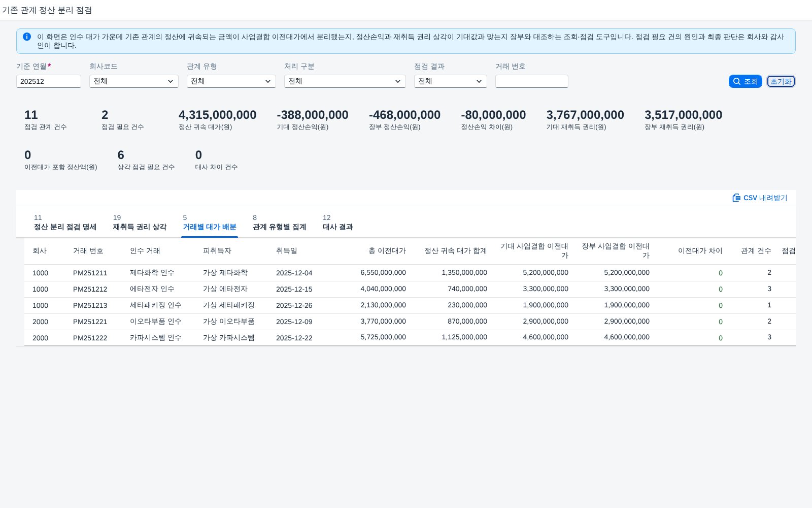Select row PM251222 카파시스템 인수
The width and height of the screenshot is (812, 508).
410,338
